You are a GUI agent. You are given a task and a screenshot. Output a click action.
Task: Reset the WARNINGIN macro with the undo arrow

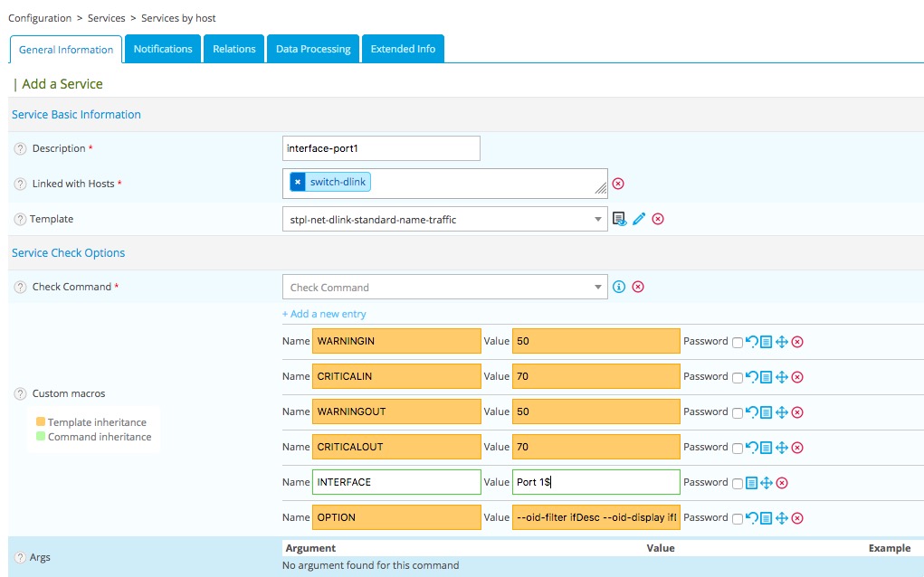pyautogui.click(x=751, y=342)
